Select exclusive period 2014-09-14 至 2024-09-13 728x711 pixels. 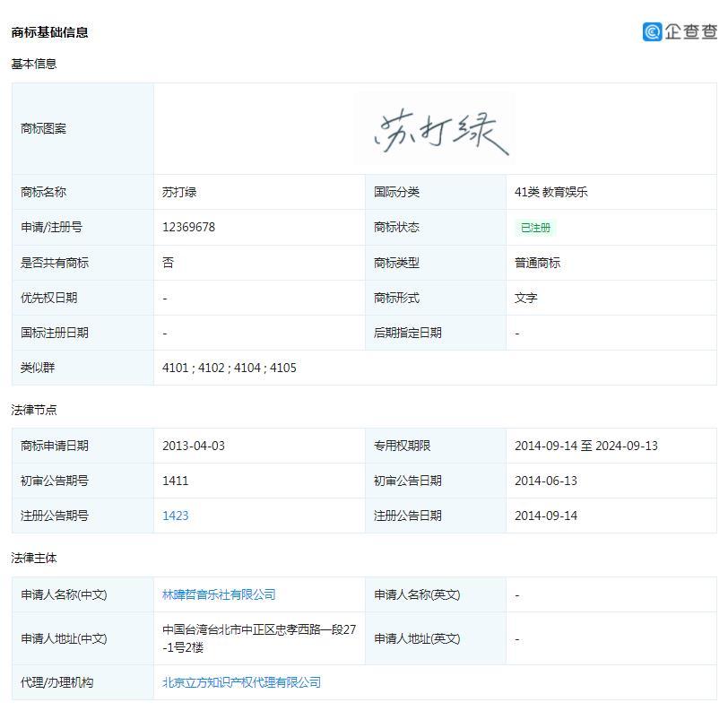click(586, 446)
